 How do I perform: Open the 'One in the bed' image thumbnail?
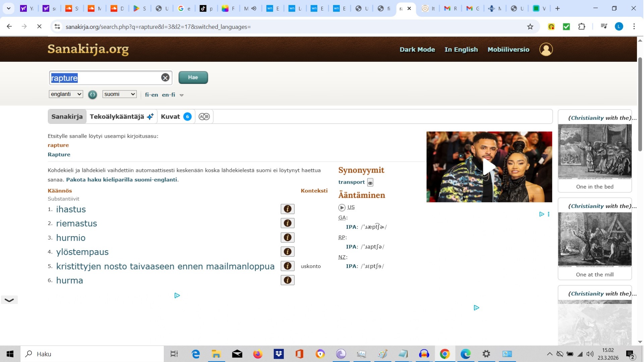(594, 152)
